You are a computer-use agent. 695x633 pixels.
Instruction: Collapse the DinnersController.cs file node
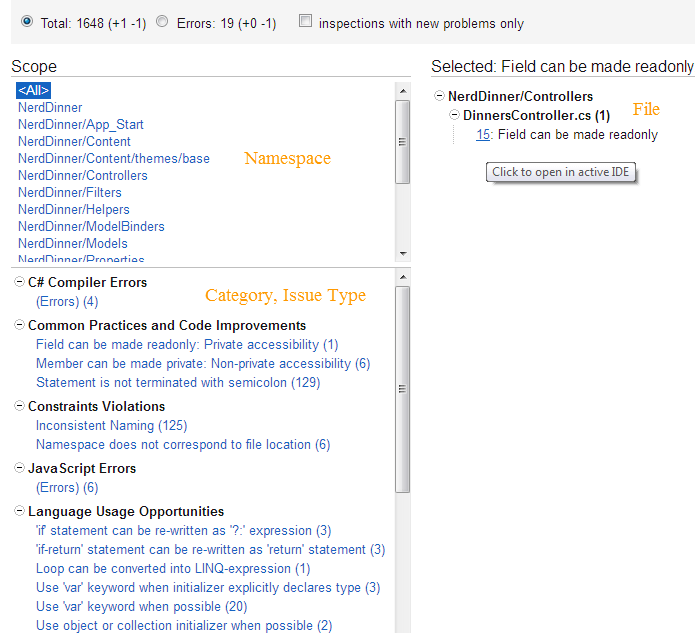point(455,116)
